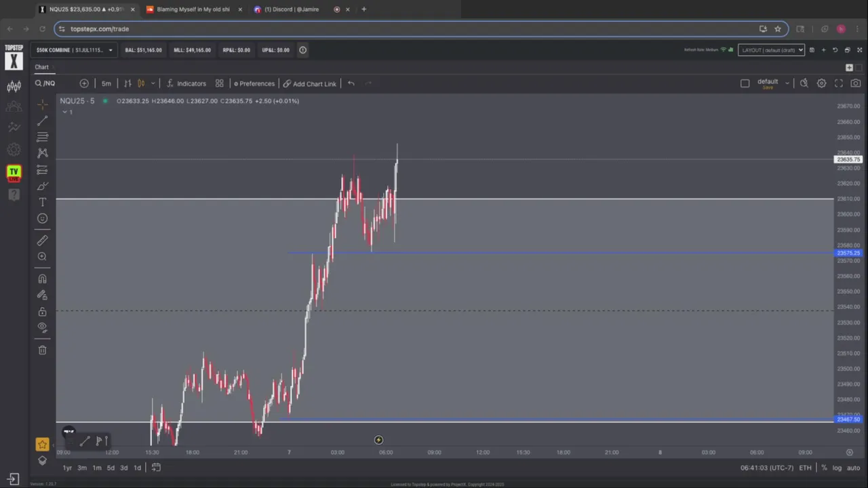Image resolution: width=868 pixels, height=488 pixels.
Task: Lock all drawing tools
Action: [42, 311]
